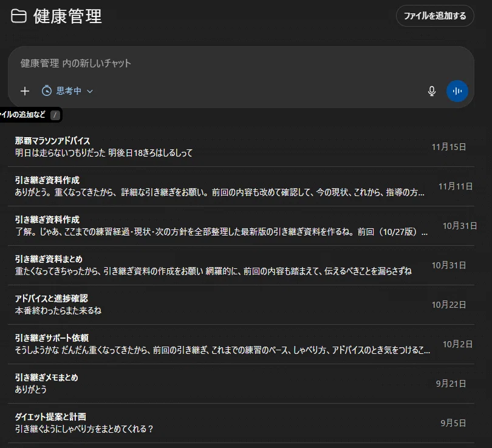Click the timer icon next to 思考中

click(x=47, y=91)
